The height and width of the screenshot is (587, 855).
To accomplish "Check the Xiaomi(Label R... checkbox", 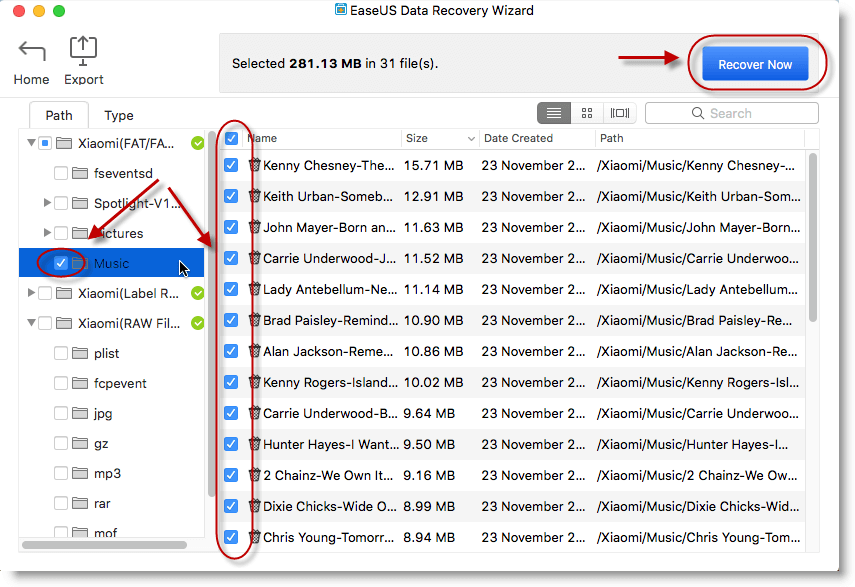I will 45,293.
